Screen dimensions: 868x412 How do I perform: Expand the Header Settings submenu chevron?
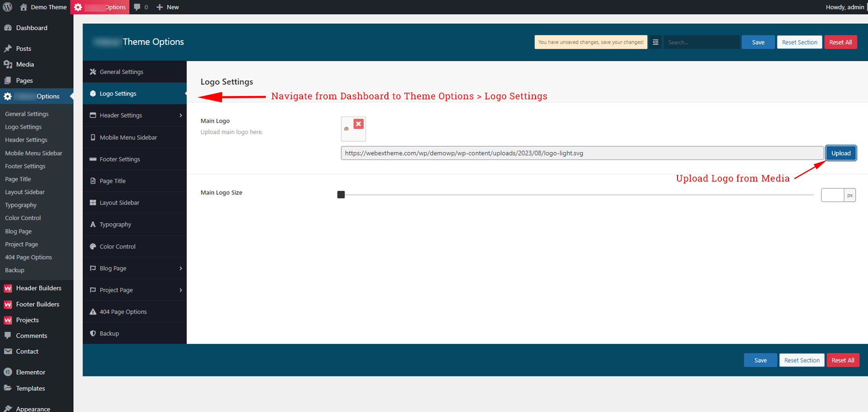pyautogui.click(x=181, y=115)
